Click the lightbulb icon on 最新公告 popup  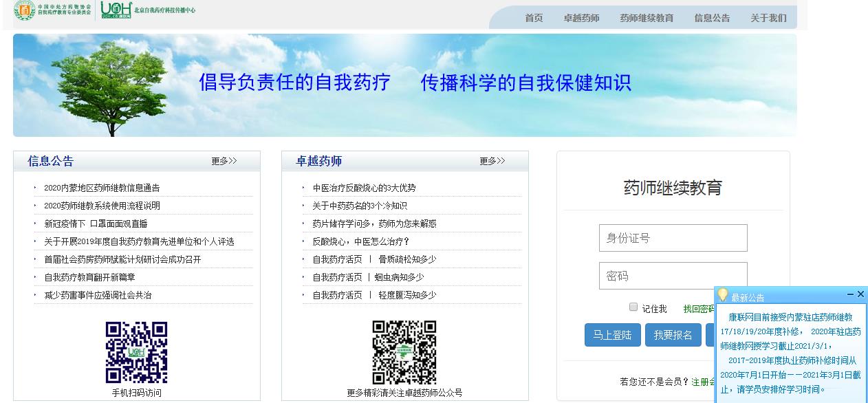(x=722, y=296)
